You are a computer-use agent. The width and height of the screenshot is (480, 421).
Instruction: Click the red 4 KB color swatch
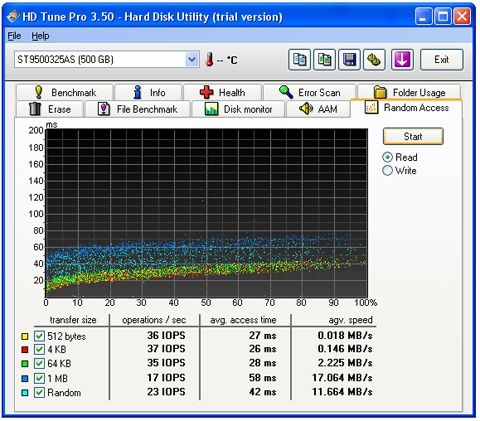(x=25, y=350)
